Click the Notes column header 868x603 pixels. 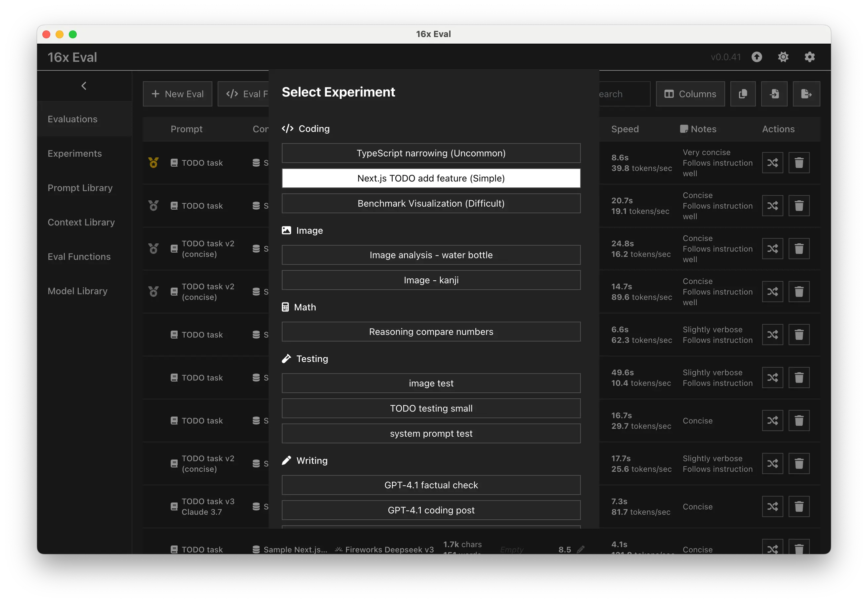698,129
